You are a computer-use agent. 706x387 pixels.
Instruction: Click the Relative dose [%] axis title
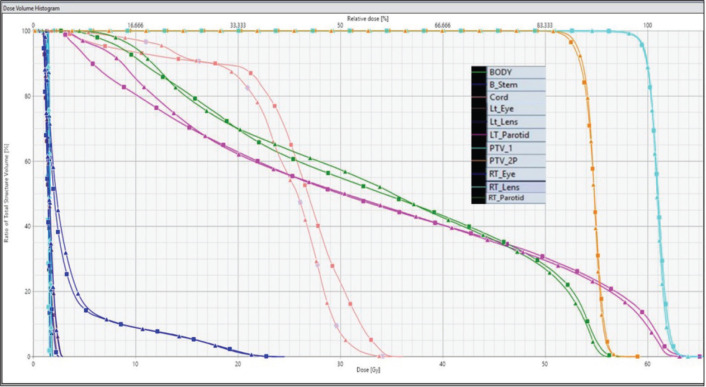coord(367,18)
